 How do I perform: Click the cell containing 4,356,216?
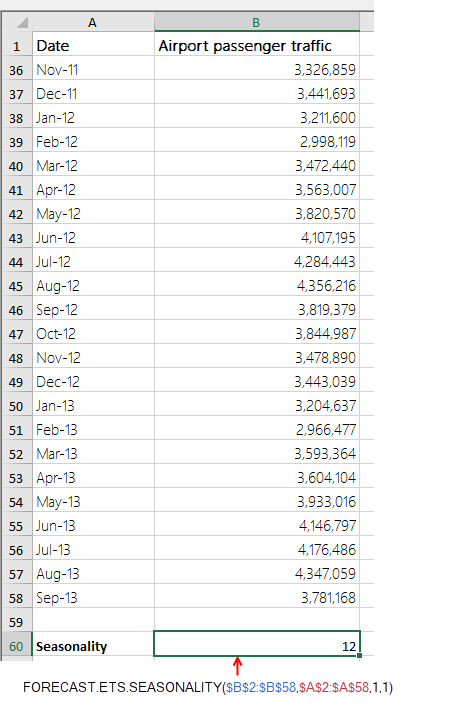click(257, 286)
